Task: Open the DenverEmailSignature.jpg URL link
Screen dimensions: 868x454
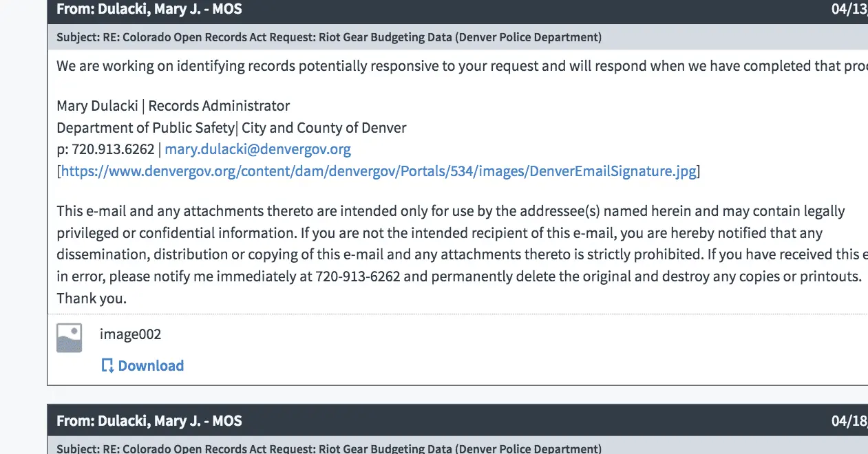Action: [379, 171]
